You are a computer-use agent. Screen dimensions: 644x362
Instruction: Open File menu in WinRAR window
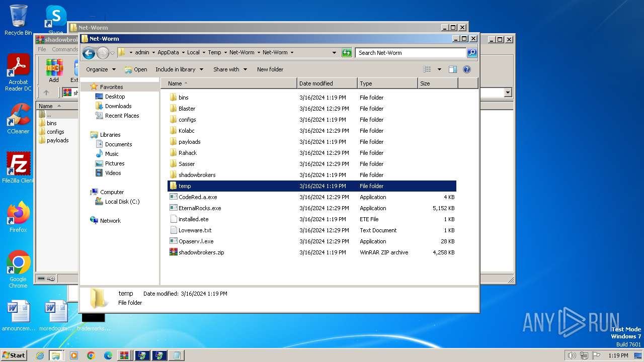(42, 49)
